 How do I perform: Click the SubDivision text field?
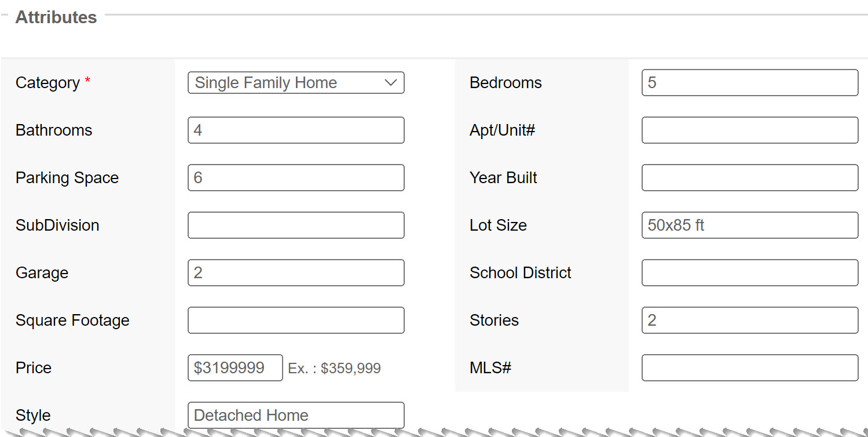[x=295, y=225]
